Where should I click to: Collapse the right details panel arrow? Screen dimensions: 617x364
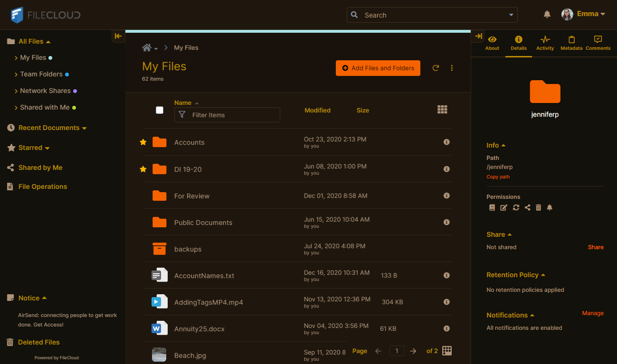pos(478,36)
